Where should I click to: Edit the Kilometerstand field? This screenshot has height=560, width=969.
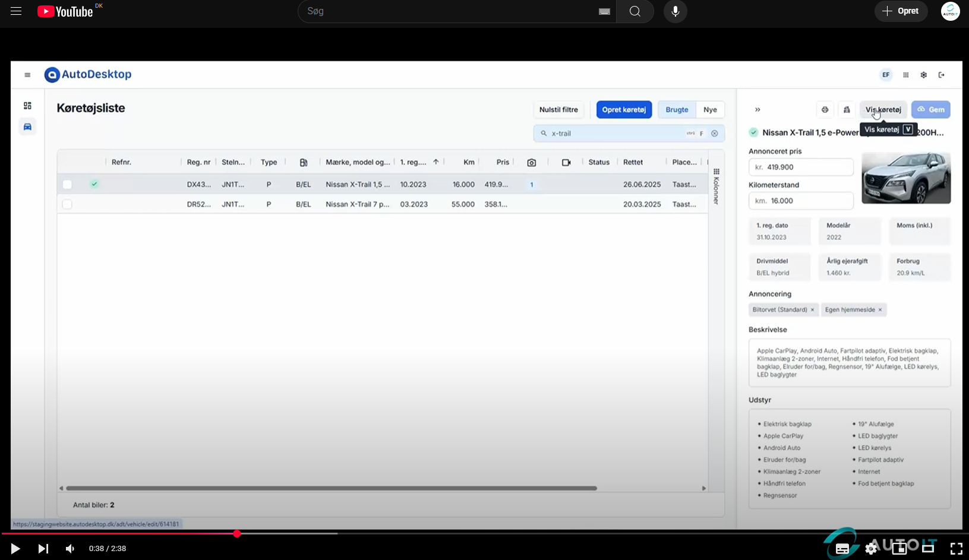click(x=801, y=201)
